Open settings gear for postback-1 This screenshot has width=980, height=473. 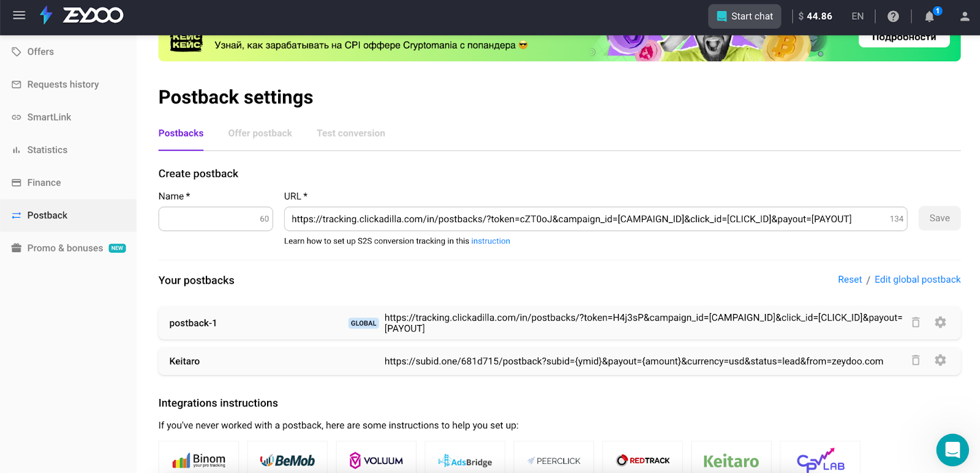pyautogui.click(x=940, y=322)
